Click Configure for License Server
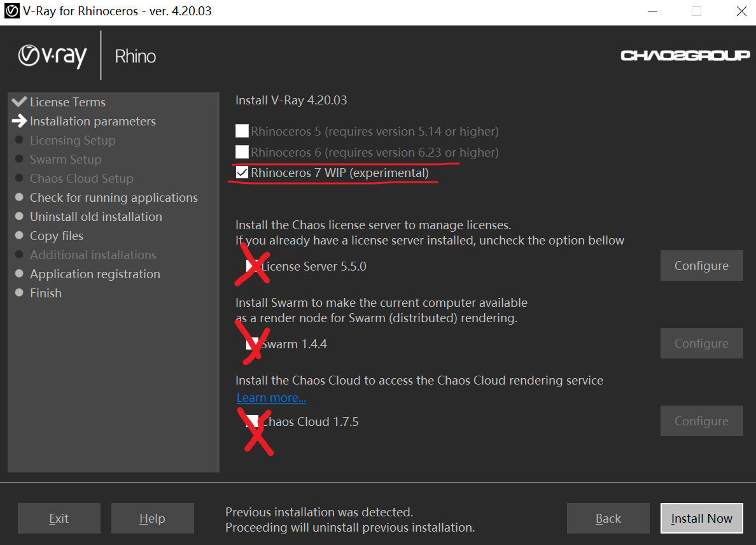756x545 pixels. click(701, 265)
